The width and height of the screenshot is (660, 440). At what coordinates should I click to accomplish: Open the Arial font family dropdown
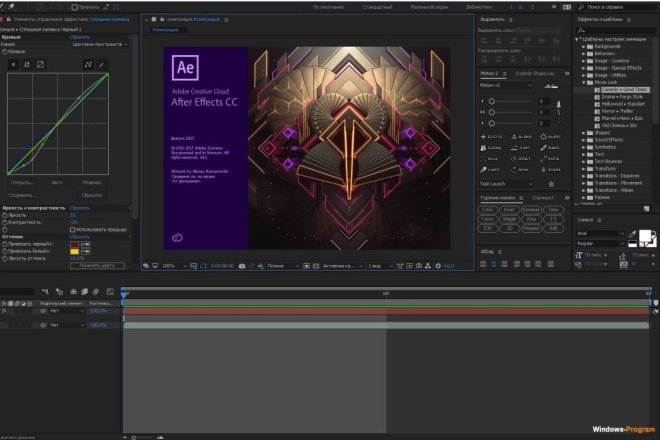[600, 233]
